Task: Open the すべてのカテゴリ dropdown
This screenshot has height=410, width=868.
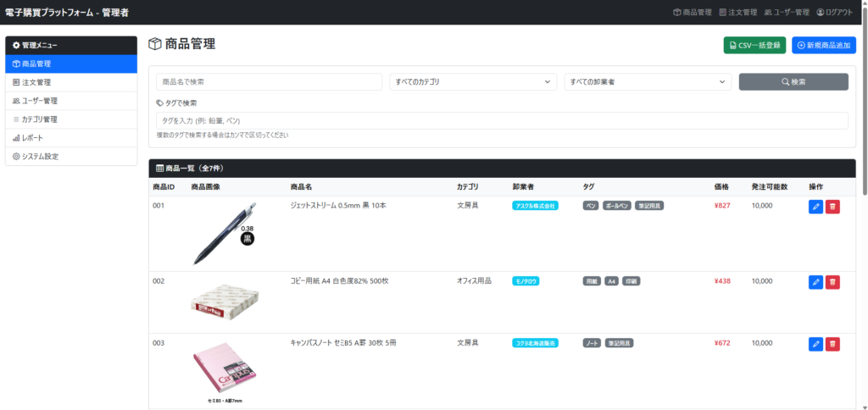Action: point(473,82)
